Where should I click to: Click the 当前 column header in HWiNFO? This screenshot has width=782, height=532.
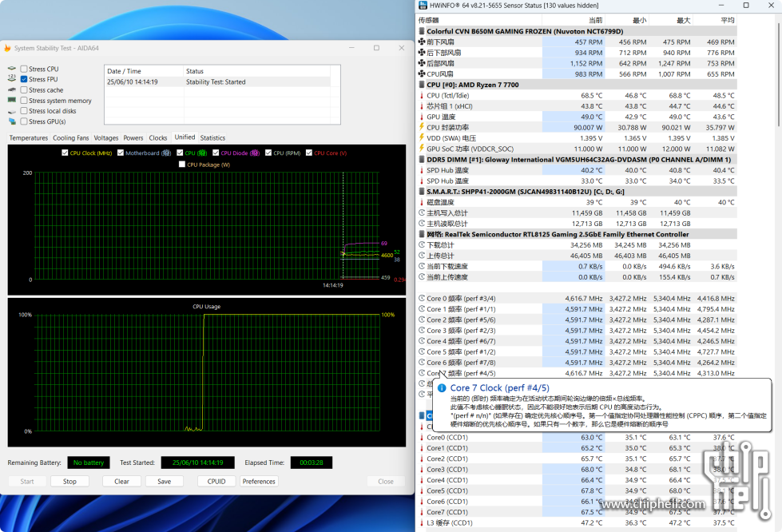pyautogui.click(x=574, y=20)
